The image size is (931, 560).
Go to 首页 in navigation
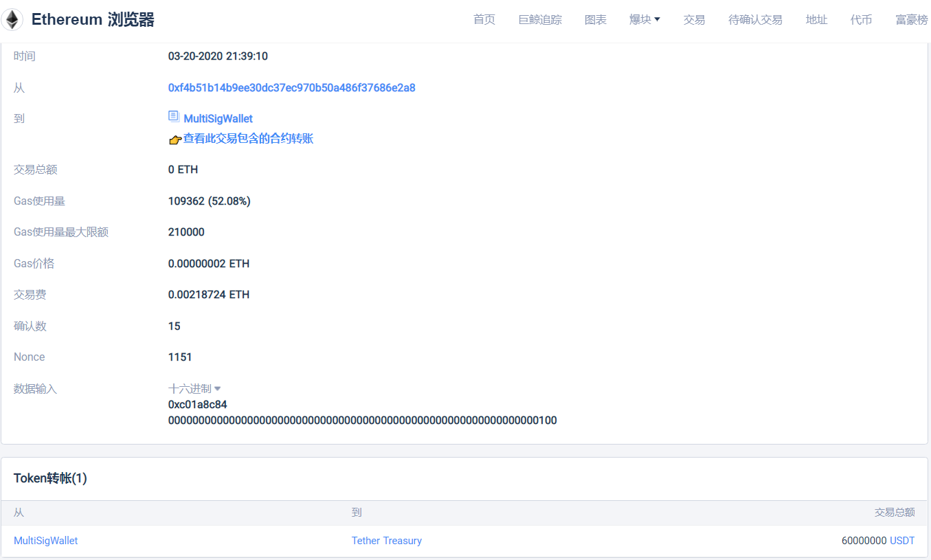[484, 19]
